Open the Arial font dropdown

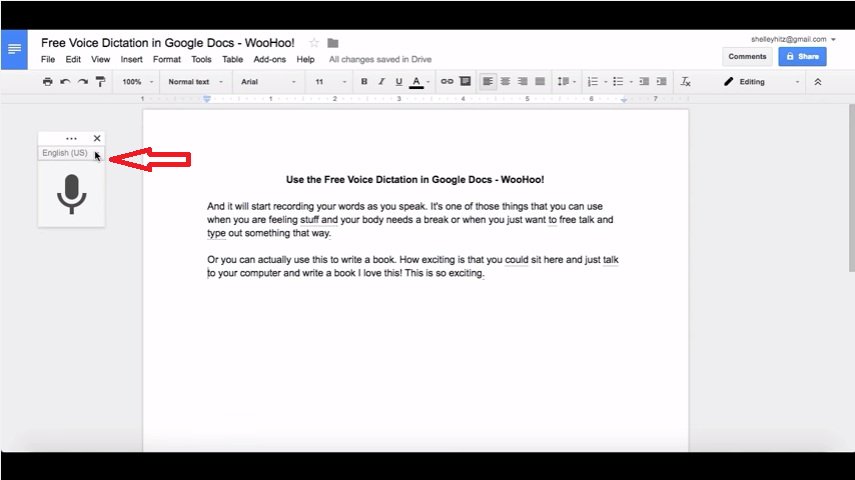tap(268, 82)
